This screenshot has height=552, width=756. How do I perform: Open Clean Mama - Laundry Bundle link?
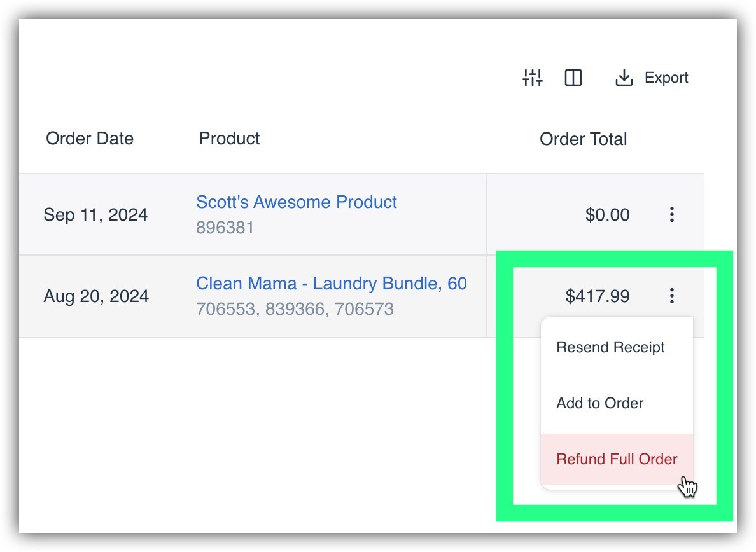331,283
